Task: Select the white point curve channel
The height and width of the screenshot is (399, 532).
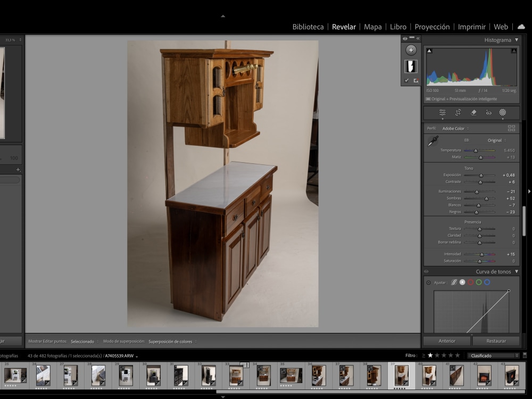Action: [462, 282]
